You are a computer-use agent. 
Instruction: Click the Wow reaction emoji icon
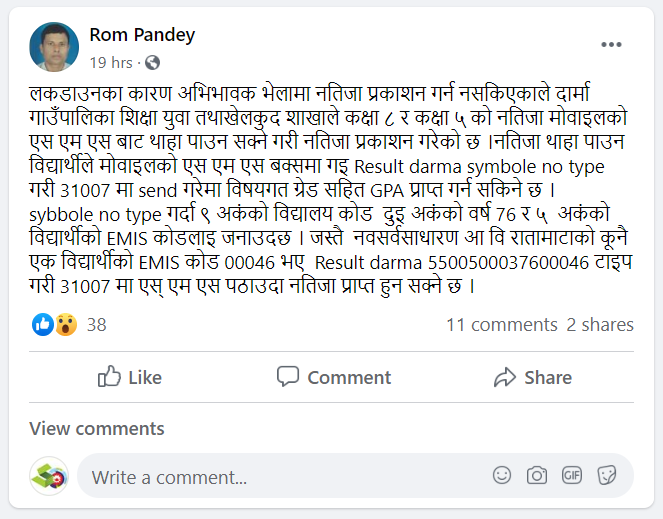coord(65,324)
